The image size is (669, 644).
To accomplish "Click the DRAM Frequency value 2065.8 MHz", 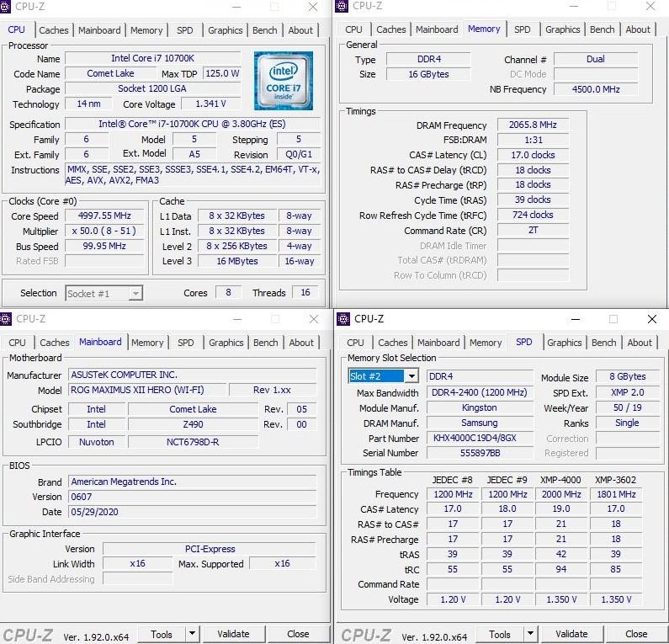I will tap(533, 125).
